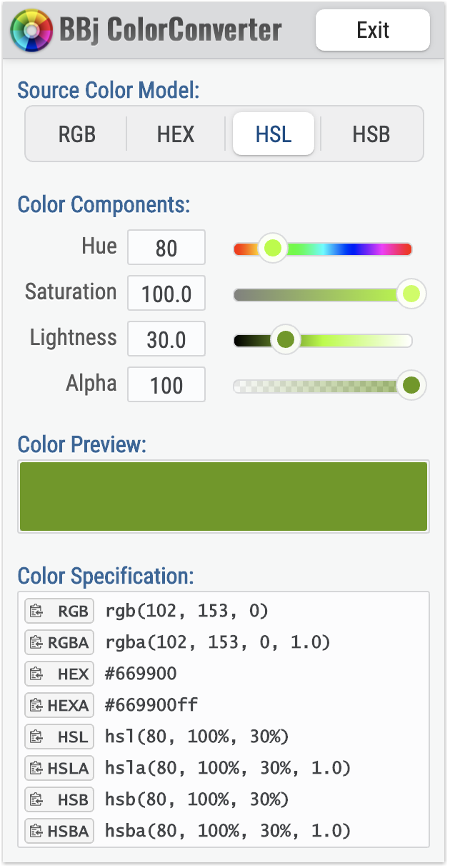The width and height of the screenshot is (450, 868).
Task: Copy the HEXA color code
Action: pos(60,705)
